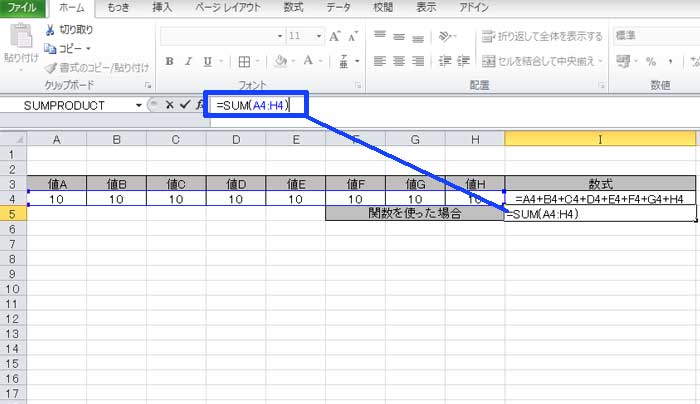This screenshot has height=404, width=700.
Task: Decrease font size with the smaller A icon
Action: (x=353, y=36)
